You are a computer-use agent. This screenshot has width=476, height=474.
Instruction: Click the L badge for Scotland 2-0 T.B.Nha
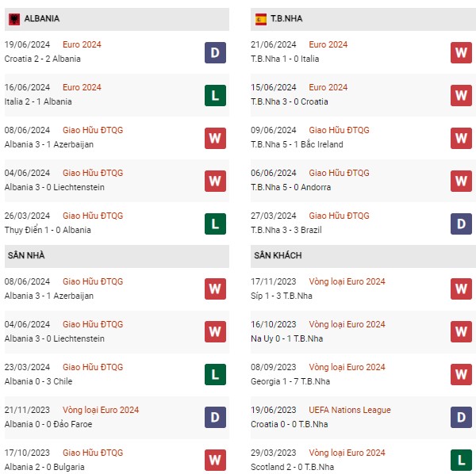[461, 460]
